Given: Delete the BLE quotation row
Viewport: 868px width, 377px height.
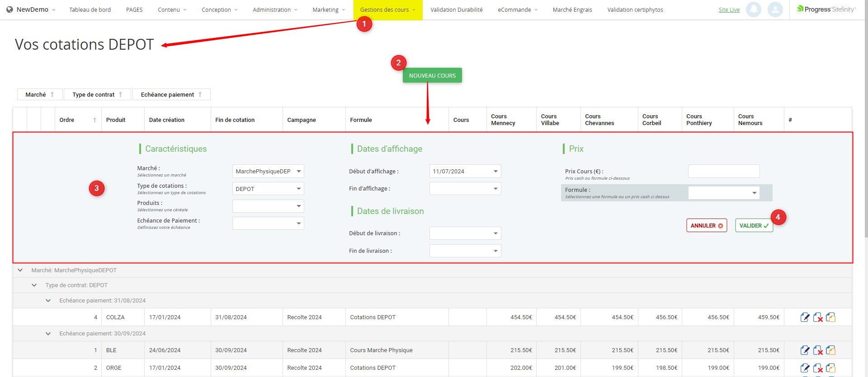Looking at the screenshot, I should pos(818,350).
